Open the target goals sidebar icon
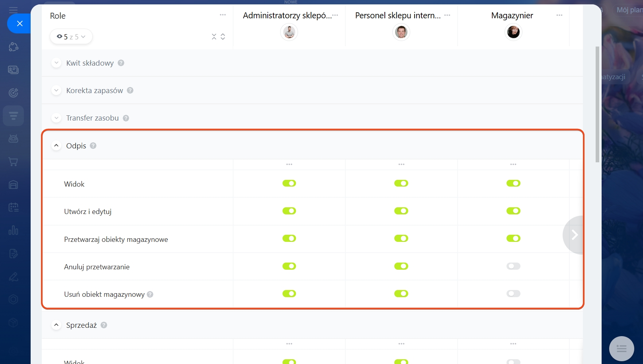The height and width of the screenshot is (364, 643). (13, 93)
